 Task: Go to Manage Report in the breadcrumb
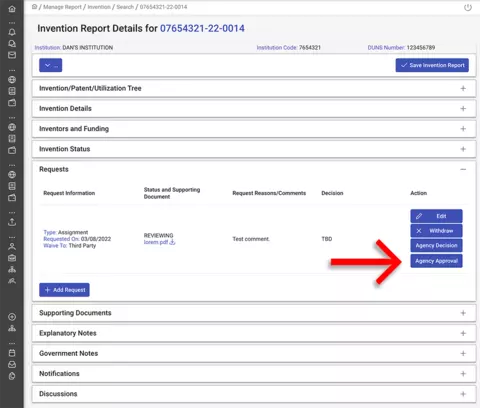click(x=62, y=7)
